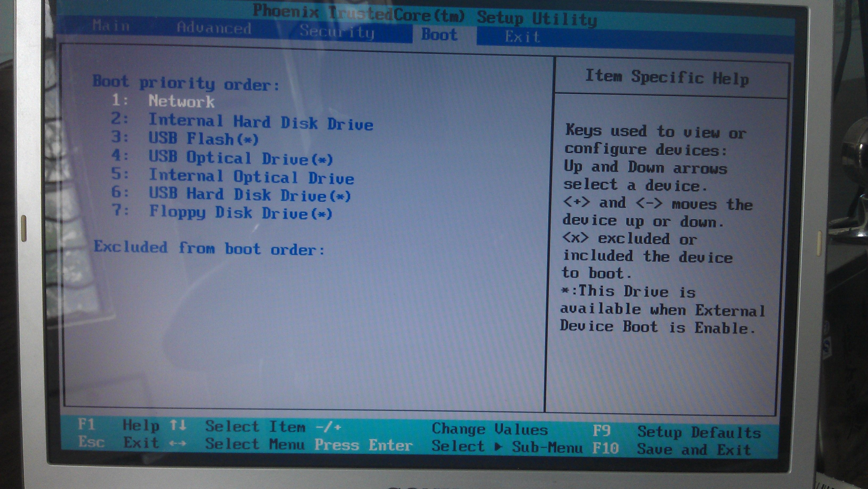The width and height of the screenshot is (868, 489).
Task: Click the Esc Exit key hint
Action: click(119, 442)
